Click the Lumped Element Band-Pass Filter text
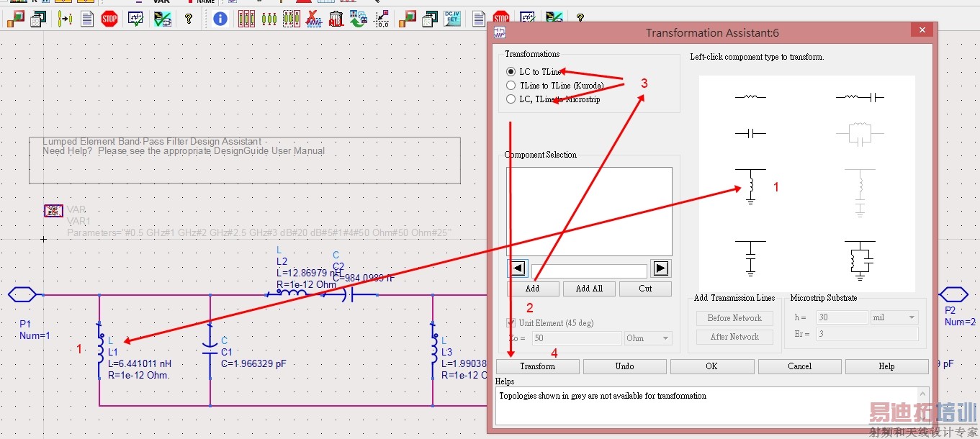Screen dimensions: 980x439 click(x=152, y=142)
